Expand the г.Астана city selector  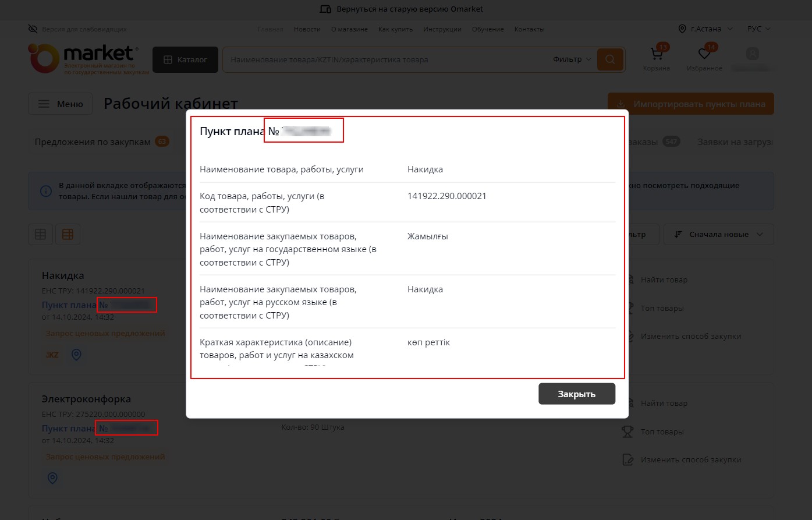[x=705, y=29]
